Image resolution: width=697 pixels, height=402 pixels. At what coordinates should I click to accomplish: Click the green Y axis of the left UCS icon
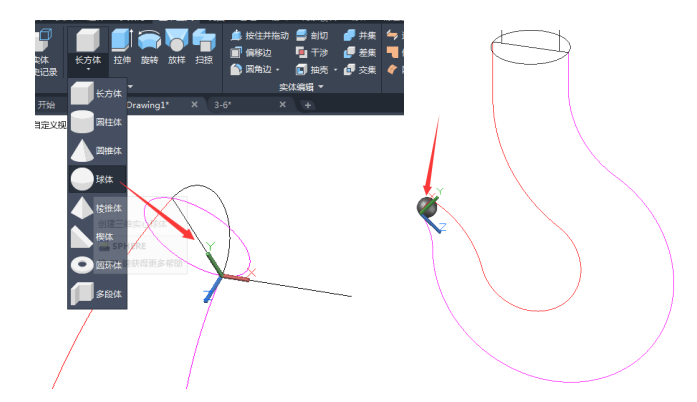click(214, 264)
